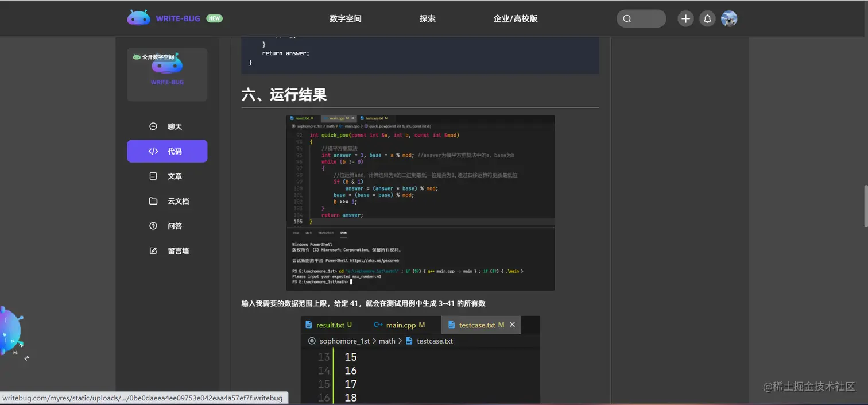Open the 聊天 chat icon in the sidebar
Viewport: 868px width, 405px height.
(x=152, y=126)
